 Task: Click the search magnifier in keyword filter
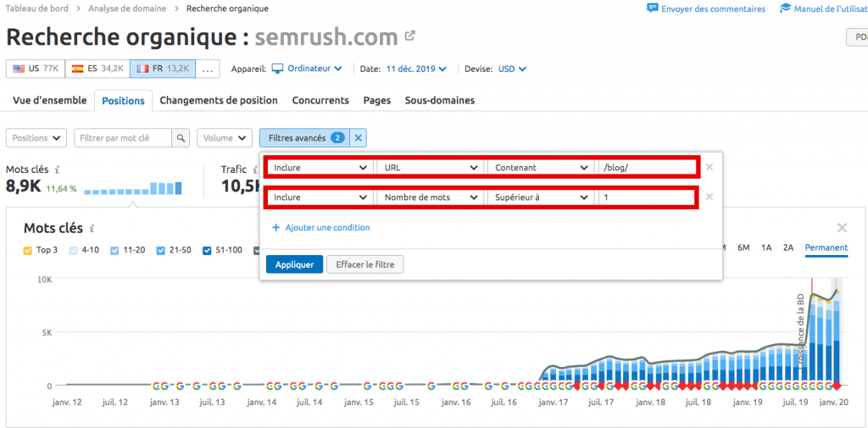tap(181, 138)
